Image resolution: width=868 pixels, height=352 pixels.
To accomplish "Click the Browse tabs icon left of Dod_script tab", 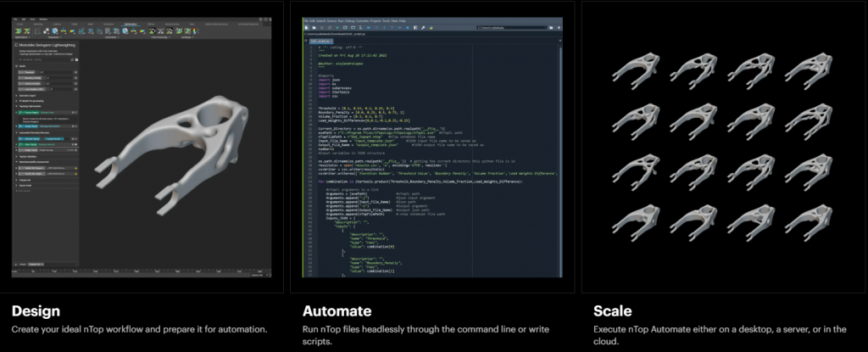I will (305, 41).
